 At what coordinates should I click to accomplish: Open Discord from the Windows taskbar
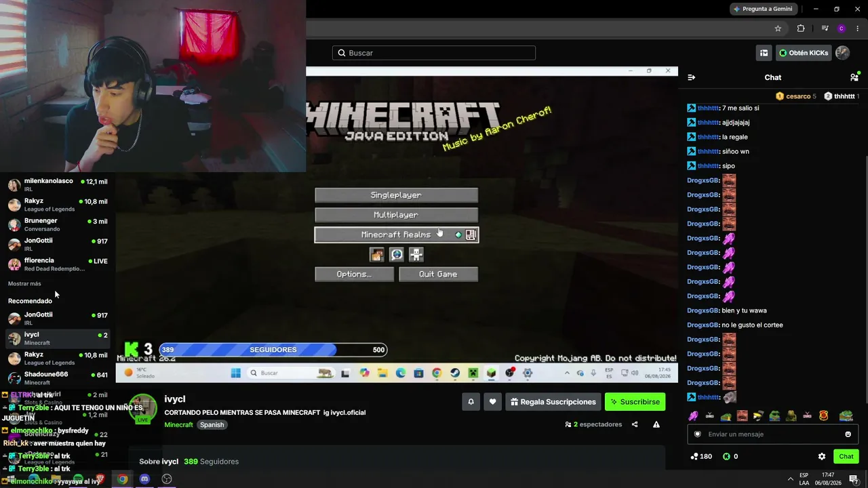coord(144,479)
